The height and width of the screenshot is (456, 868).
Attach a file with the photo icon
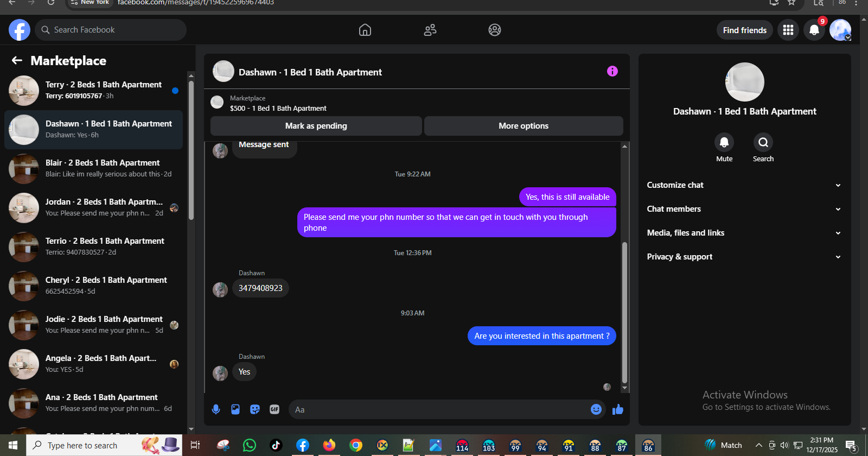[235, 409]
